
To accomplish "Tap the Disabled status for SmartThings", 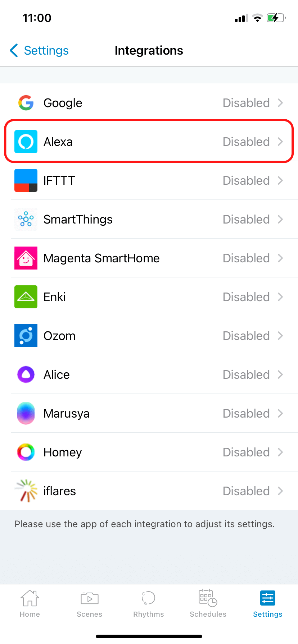I will [x=246, y=219].
